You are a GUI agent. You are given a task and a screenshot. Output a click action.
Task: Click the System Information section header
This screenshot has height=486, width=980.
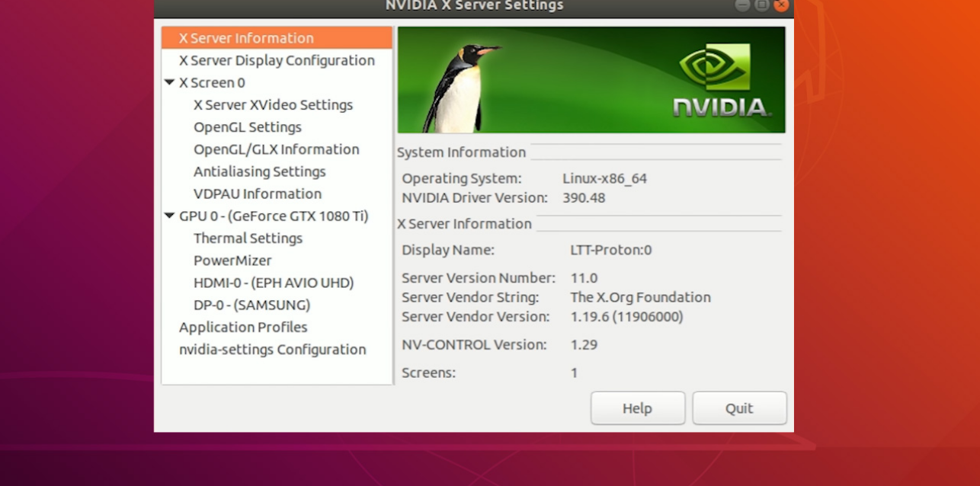coord(461,152)
